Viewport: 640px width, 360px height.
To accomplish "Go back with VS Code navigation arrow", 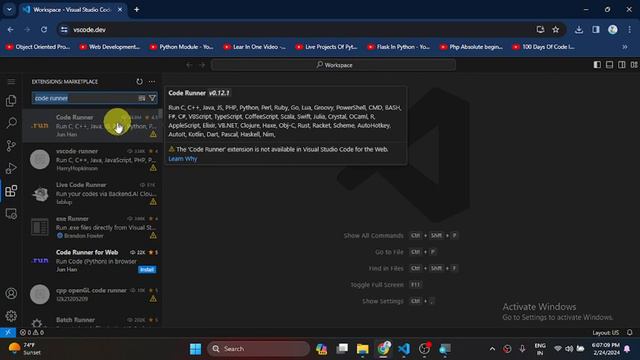I will (x=189, y=65).
